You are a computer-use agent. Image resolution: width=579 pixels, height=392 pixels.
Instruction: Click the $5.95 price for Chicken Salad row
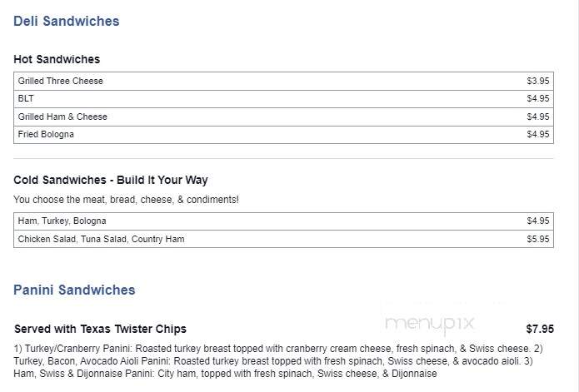click(x=538, y=239)
